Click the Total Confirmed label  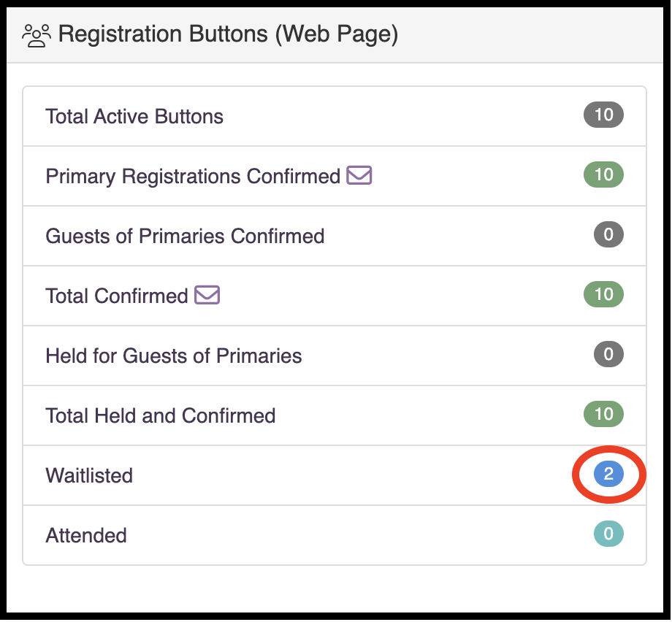point(117,296)
